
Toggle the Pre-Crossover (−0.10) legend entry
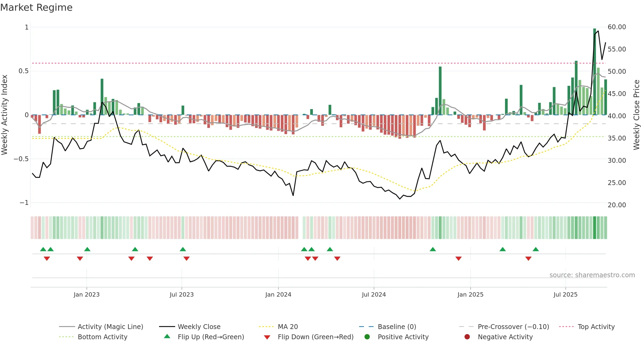504,327
